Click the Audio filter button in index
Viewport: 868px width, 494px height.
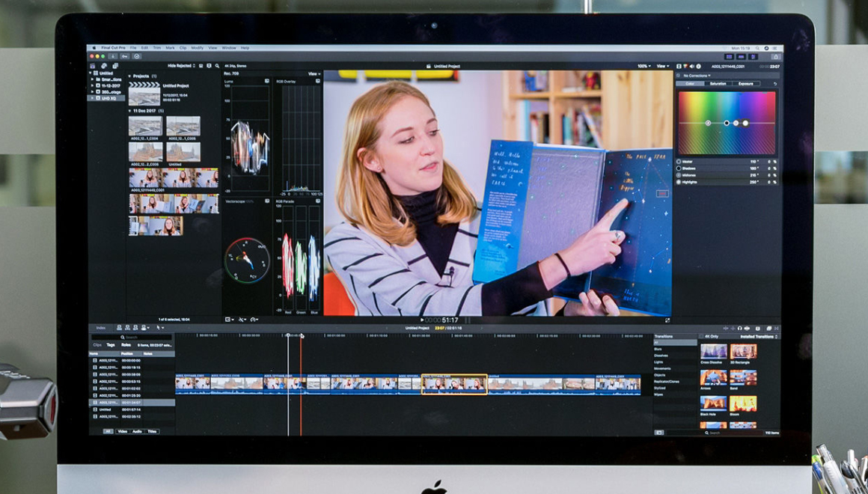137,431
